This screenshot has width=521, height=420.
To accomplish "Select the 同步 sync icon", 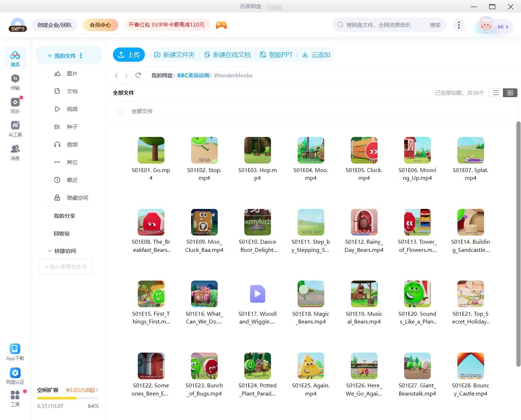I will pos(15,105).
